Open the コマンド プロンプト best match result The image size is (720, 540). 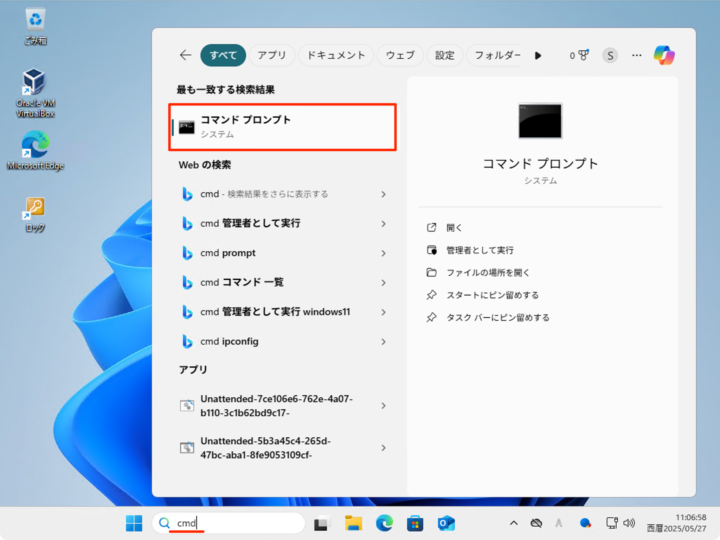(x=282, y=127)
